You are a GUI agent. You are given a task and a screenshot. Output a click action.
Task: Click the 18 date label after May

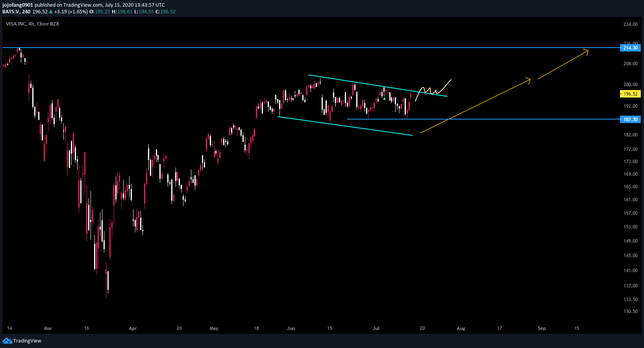click(x=256, y=328)
